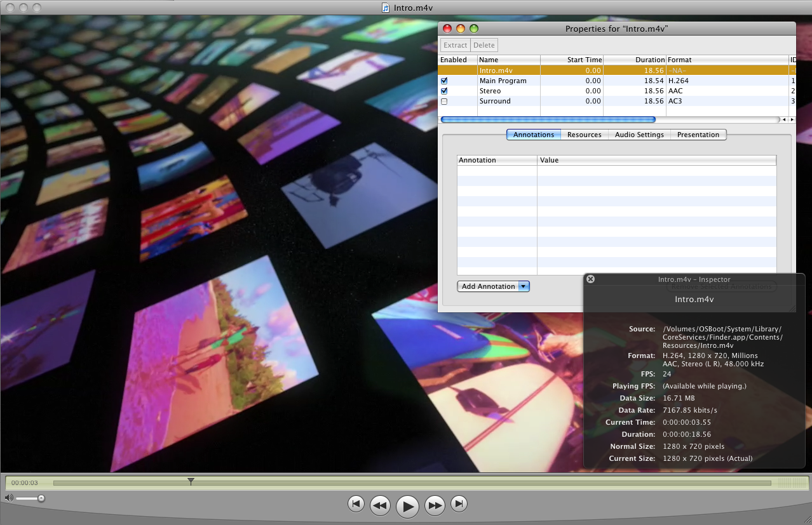Adjust the volume slider knob
This screenshot has width=812, height=525.
[41, 498]
